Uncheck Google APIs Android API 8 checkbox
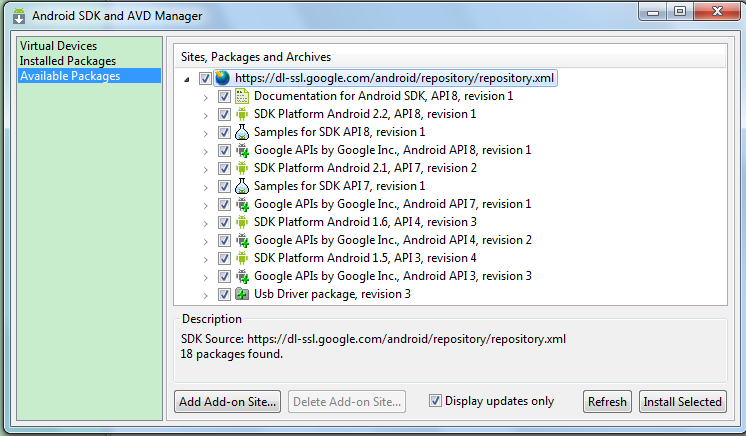This screenshot has width=746, height=436. (x=224, y=150)
